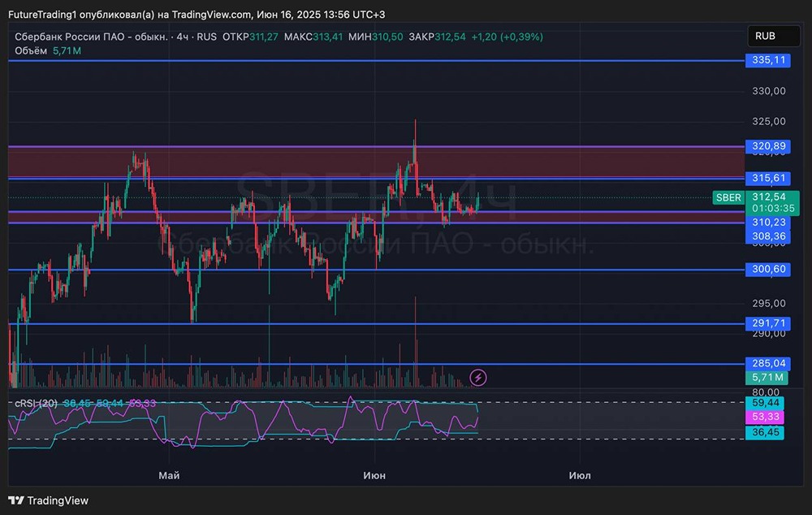Screen dimensions: 812x515
Task: Click the 53,33 cRSI value label
Action: click(x=765, y=417)
